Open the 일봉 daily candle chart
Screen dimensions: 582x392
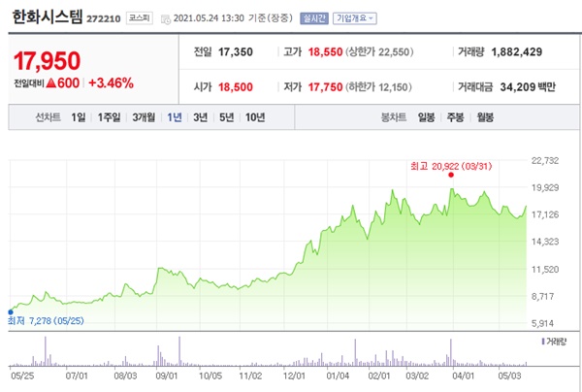(426, 117)
